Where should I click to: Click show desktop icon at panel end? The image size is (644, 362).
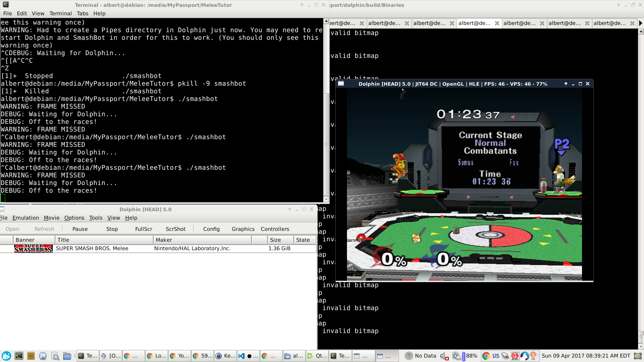click(638, 356)
